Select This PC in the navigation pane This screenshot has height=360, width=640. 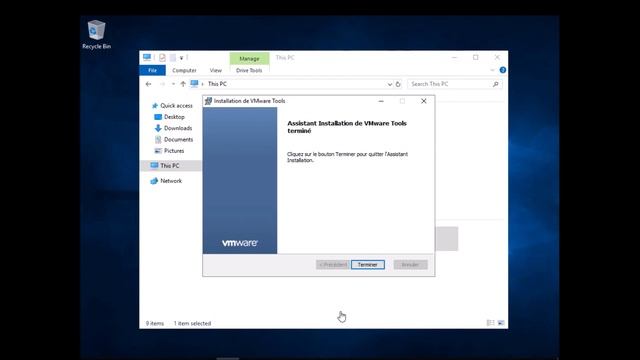(x=170, y=166)
